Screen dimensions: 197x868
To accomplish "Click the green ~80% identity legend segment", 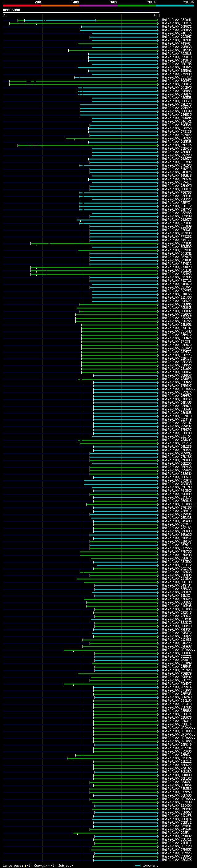I will (137, 6).
